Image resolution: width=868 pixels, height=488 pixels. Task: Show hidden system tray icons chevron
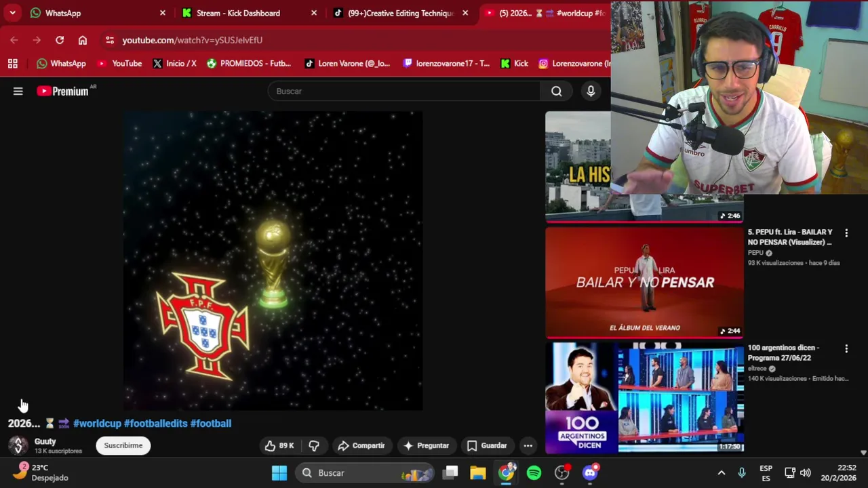pos(722,473)
